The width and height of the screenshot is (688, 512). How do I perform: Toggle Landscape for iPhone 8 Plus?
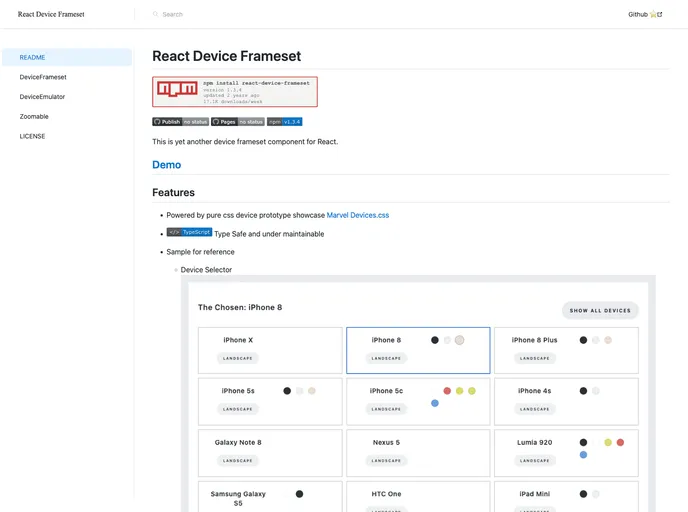point(534,358)
